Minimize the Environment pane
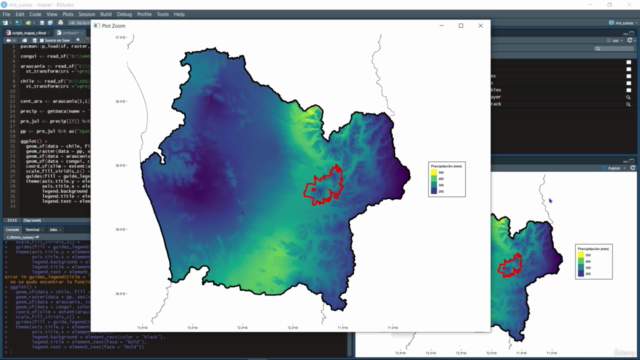This screenshot has width=640, height=360. click(625, 33)
